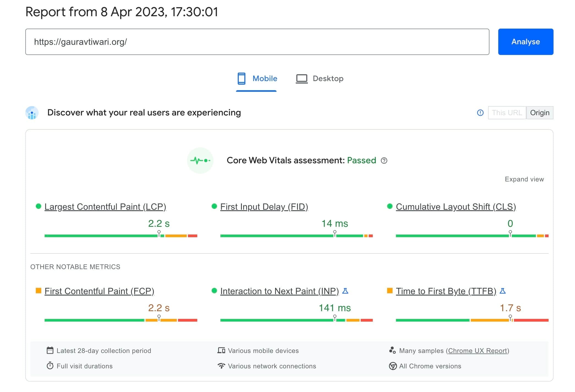Toggle to This URL view
The height and width of the screenshot is (392, 575).
(507, 113)
